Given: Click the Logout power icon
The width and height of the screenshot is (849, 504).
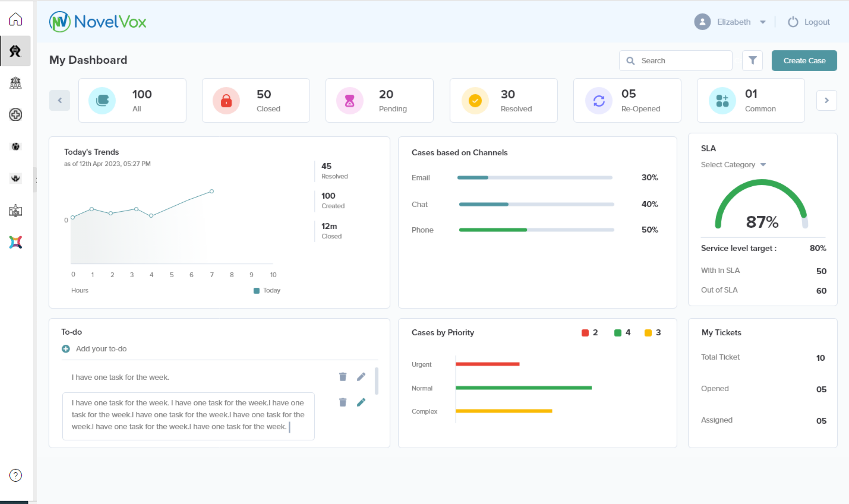Looking at the screenshot, I should [x=793, y=22].
